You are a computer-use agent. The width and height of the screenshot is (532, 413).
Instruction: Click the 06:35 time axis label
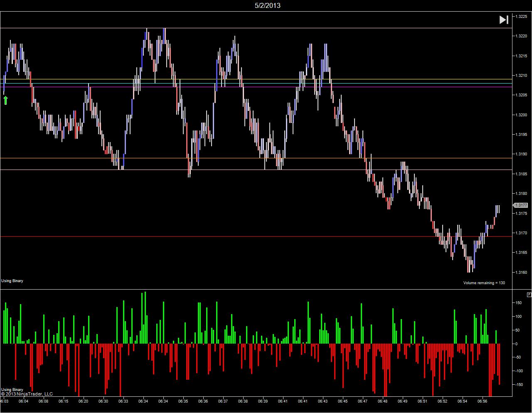[183, 401]
